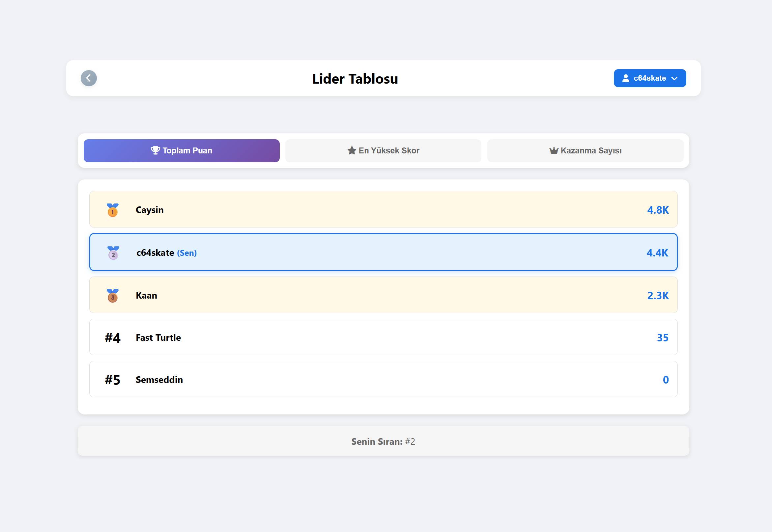Click the crown icon on Kazanma Sayısı

coord(554,151)
